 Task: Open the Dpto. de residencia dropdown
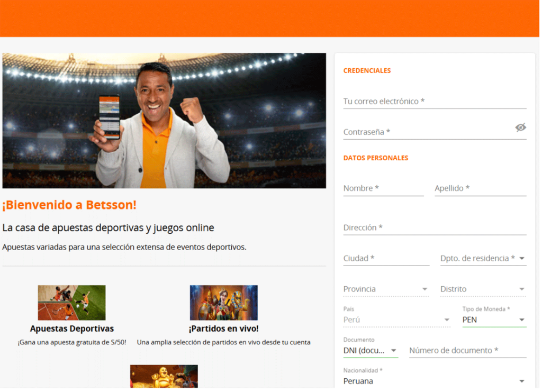(x=483, y=258)
